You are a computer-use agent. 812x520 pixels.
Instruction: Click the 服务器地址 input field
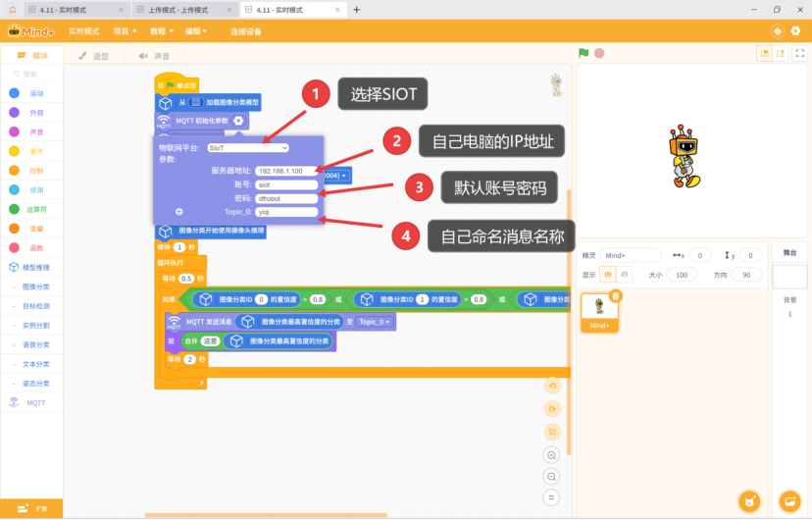click(x=286, y=171)
